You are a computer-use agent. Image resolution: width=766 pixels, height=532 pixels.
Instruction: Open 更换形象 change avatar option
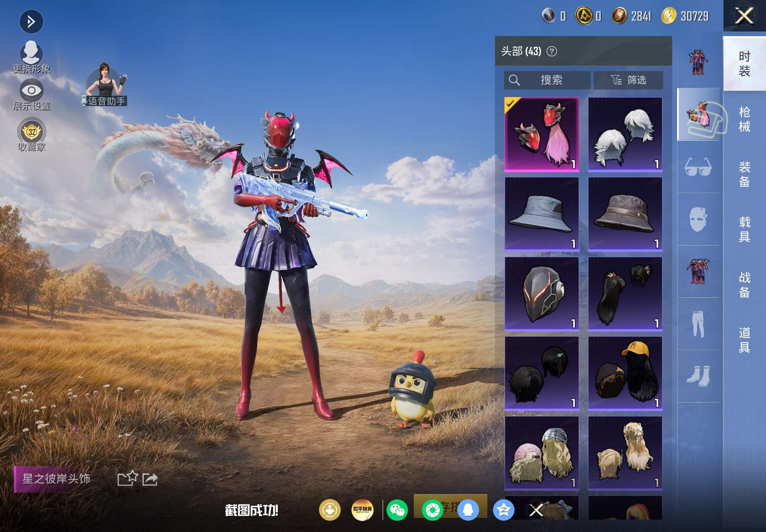coord(31,57)
